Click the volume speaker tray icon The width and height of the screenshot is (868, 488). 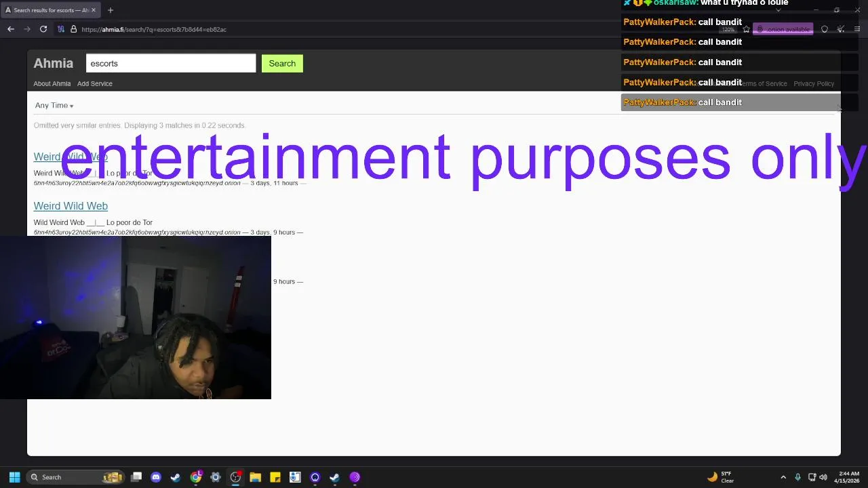click(x=823, y=477)
